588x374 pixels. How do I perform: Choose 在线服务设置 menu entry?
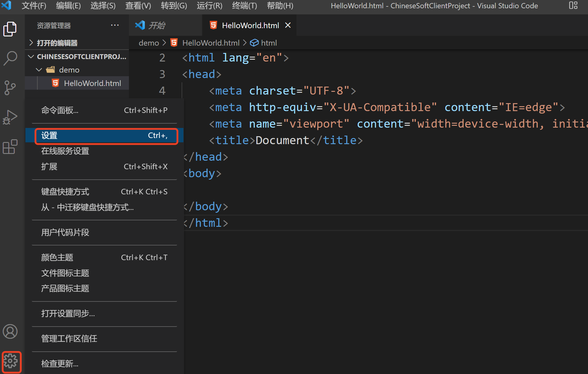click(104, 151)
